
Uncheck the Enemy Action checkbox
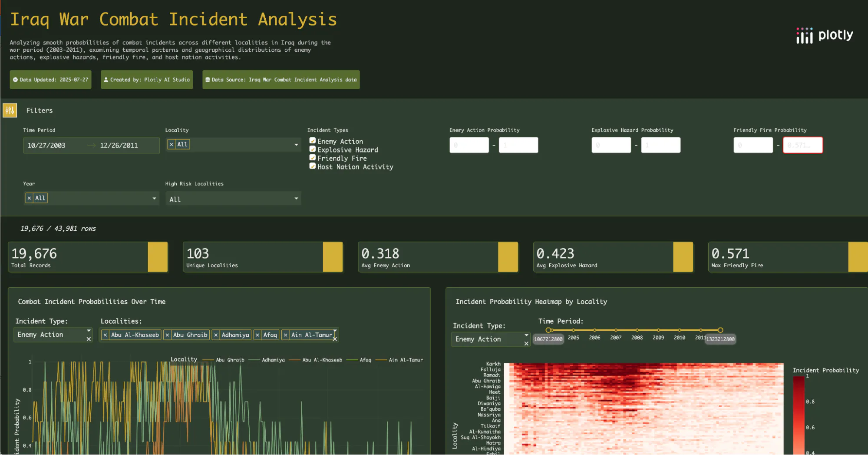(312, 141)
